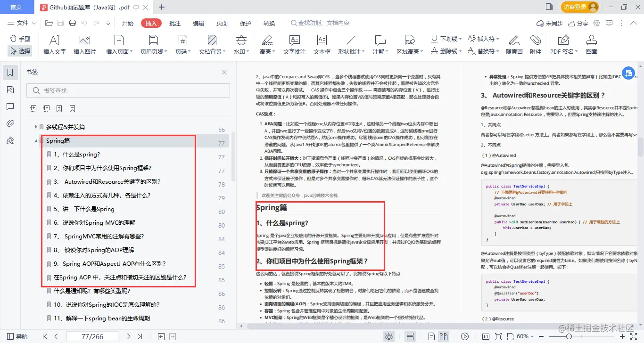Select the 插入文字 (insert text) tool

click(x=54, y=44)
